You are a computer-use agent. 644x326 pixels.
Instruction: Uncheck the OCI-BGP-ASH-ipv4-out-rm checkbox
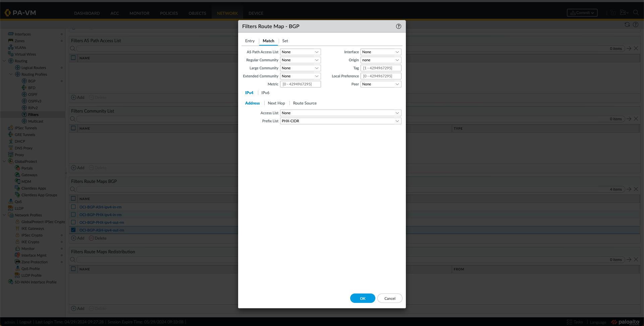(73, 230)
